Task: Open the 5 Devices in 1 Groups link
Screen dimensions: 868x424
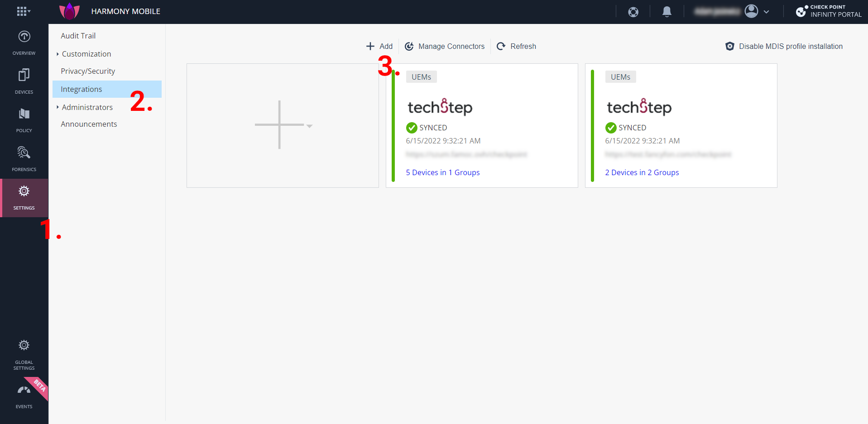Action: [x=442, y=172]
